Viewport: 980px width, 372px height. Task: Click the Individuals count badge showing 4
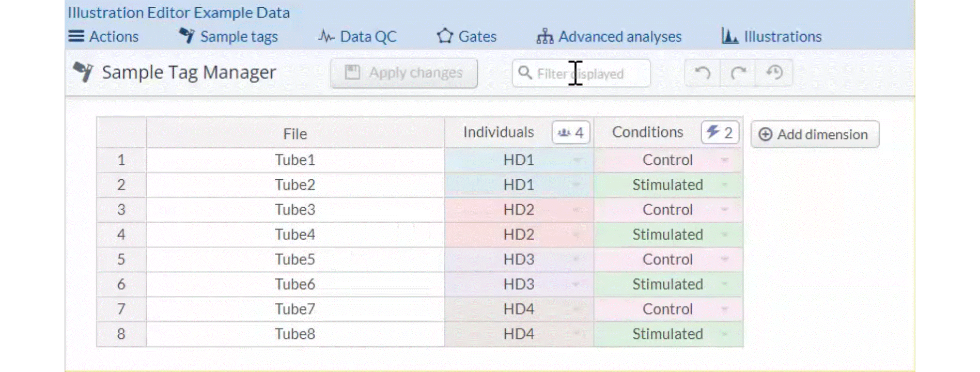[571, 133]
